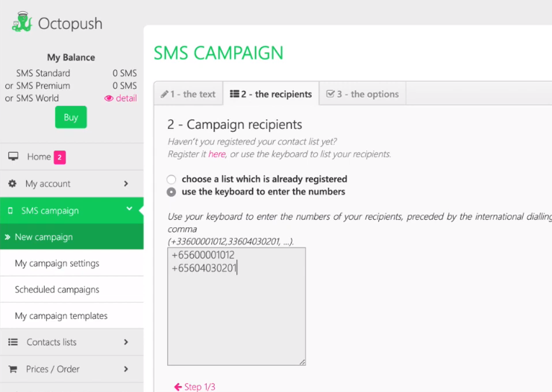The image size is (552, 392).
Task: Follow the 'here' registration link
Action: (216, 154)
